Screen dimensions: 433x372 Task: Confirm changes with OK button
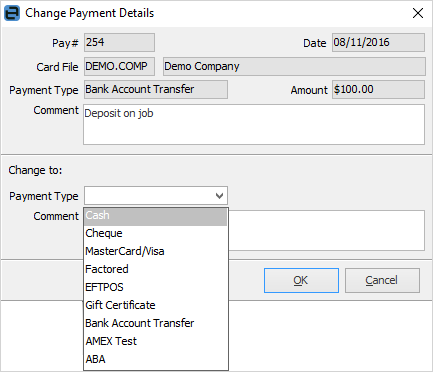coord(301,281)
